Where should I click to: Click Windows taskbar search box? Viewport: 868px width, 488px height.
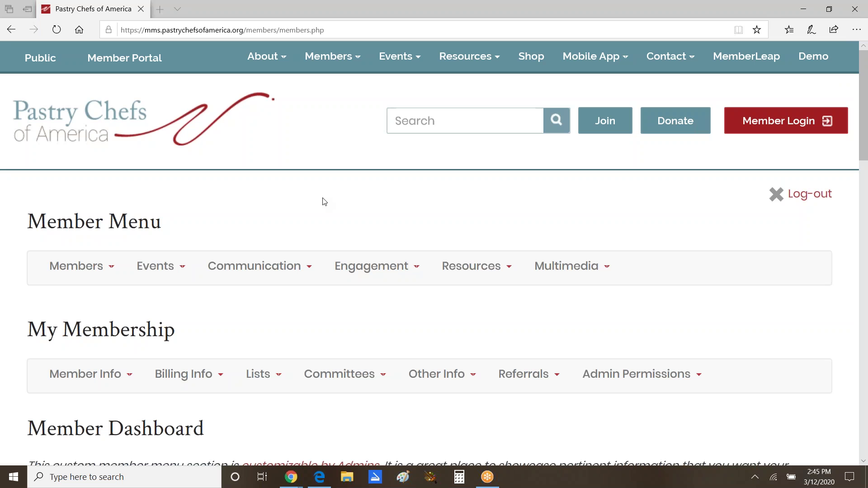[124, 477]
